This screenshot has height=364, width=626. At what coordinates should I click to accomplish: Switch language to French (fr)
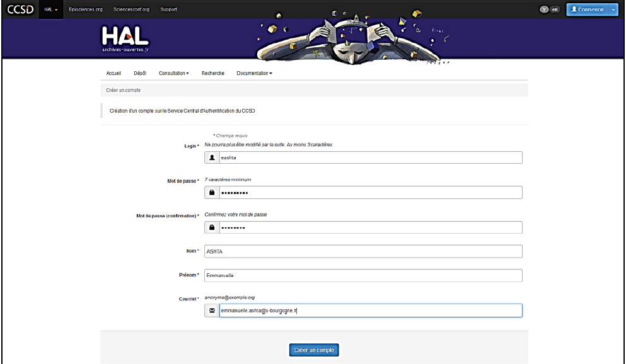click(x=544, y=9)
